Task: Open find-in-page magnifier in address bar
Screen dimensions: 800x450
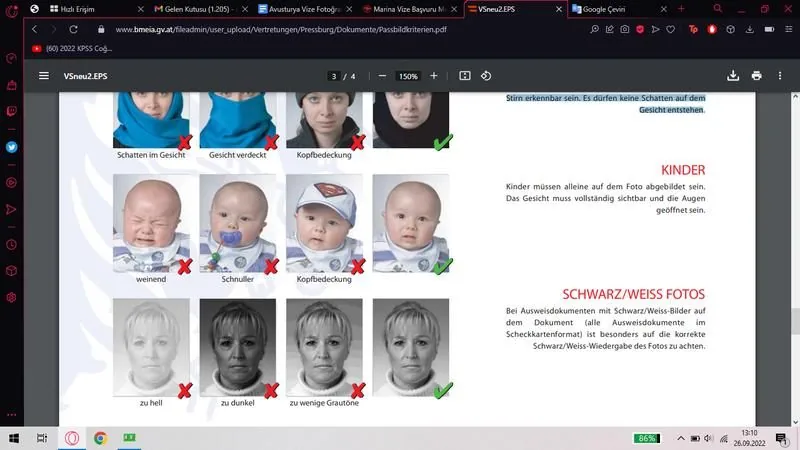Action: 594,30
